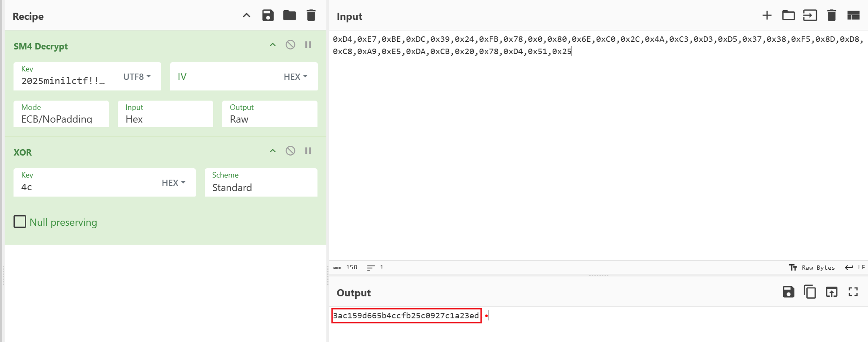Disable the XOR operation
This screenshot has width=868, height=342.
(x=290, y=151)
